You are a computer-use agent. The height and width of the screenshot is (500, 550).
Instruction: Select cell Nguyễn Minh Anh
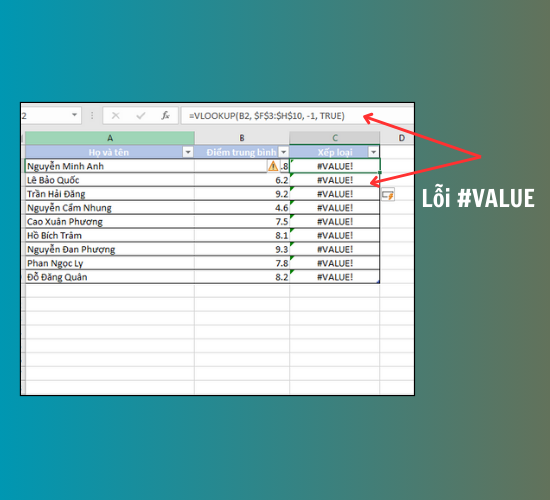pos(110,166)
